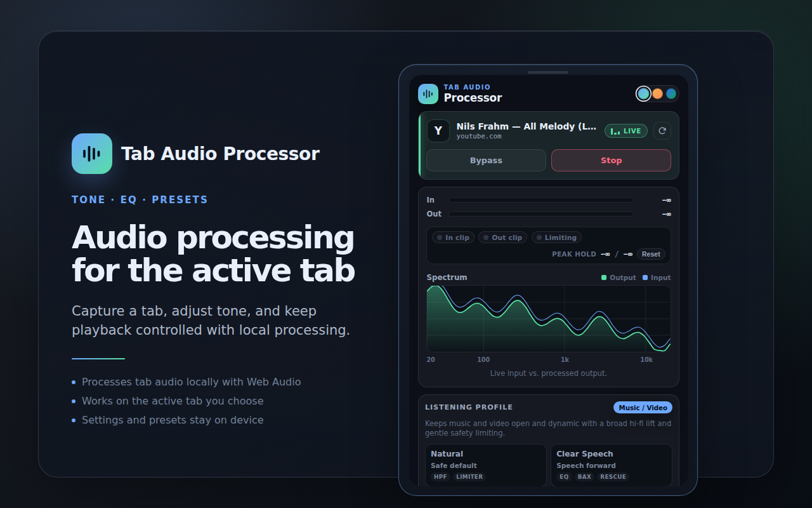
Task: Select the Natural preset card
Action: pyautogui.click(x=486, y=465)
